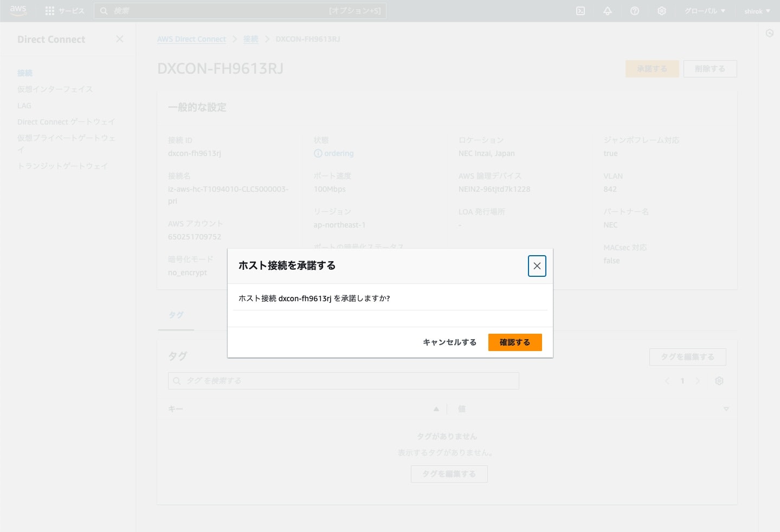Sort by キー column arrow
The height and width of the screenshot is (532, 780).
click(x=436, y=409)
